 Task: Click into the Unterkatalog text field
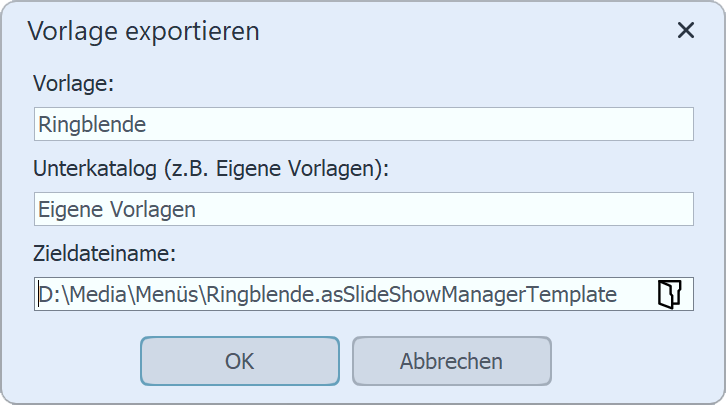click(x=363, y=210)
